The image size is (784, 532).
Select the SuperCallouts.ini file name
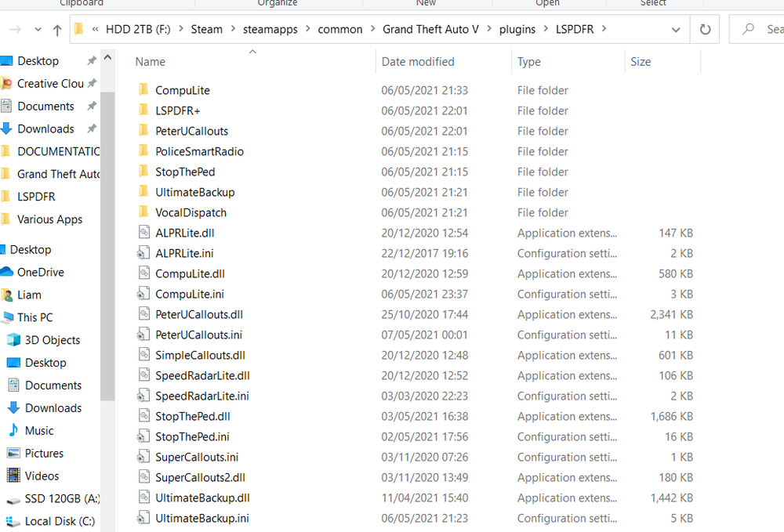point(197,457)
